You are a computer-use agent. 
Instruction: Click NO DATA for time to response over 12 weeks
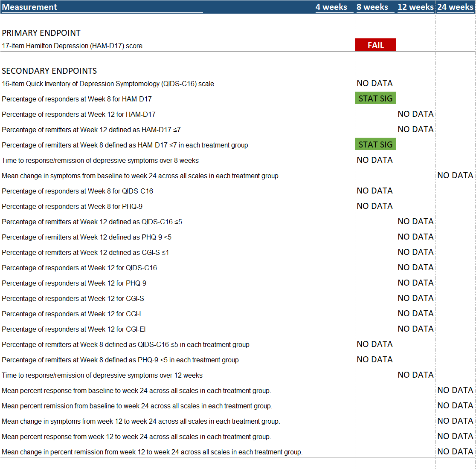[x=415, y=375]
